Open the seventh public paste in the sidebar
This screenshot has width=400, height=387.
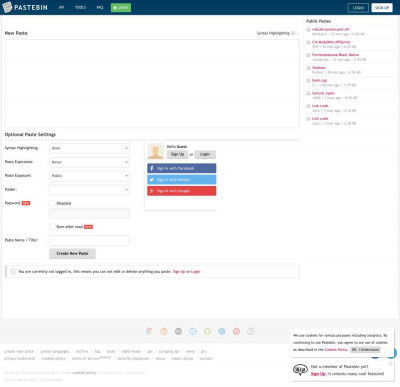click(x=320, y=106)
